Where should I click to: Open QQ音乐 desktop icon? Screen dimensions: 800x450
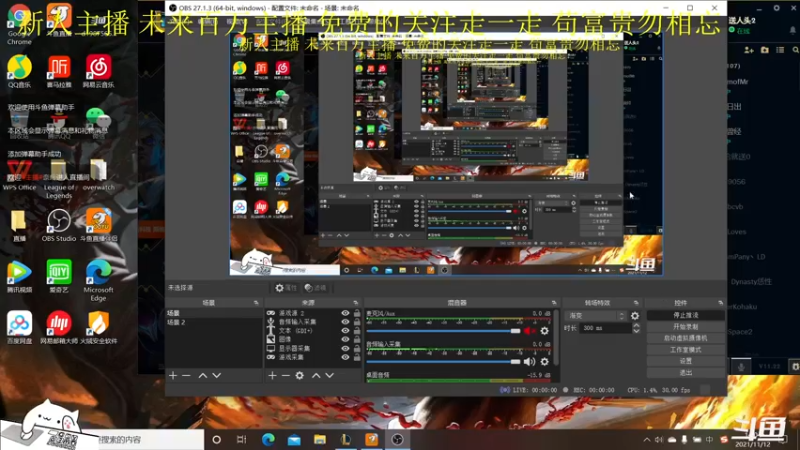[19, 71]
